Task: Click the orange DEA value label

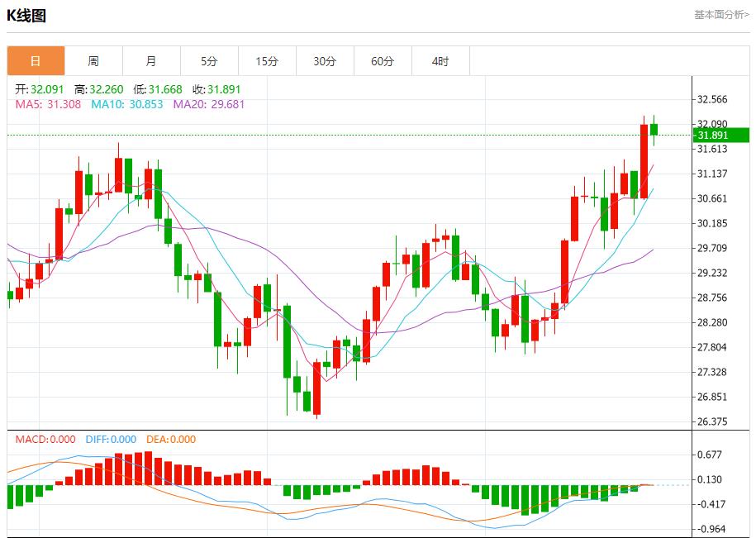Action: click(x=171, y=440)
